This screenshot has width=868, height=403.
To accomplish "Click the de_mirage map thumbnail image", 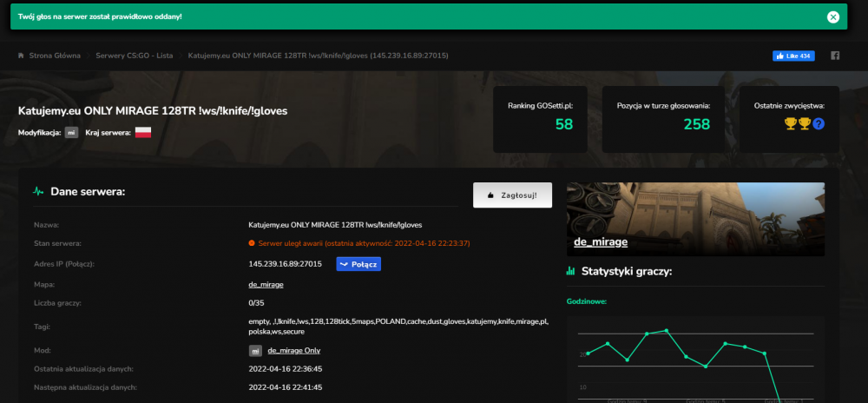I will 695,219.
